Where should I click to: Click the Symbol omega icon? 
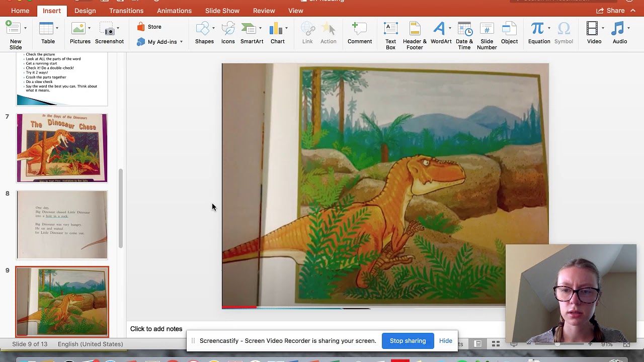[x=564, y=28]
